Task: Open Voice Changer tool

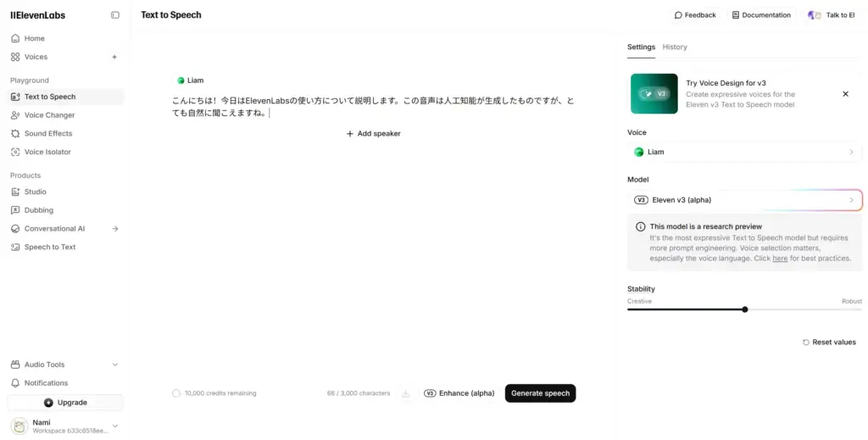Action: 65,115
